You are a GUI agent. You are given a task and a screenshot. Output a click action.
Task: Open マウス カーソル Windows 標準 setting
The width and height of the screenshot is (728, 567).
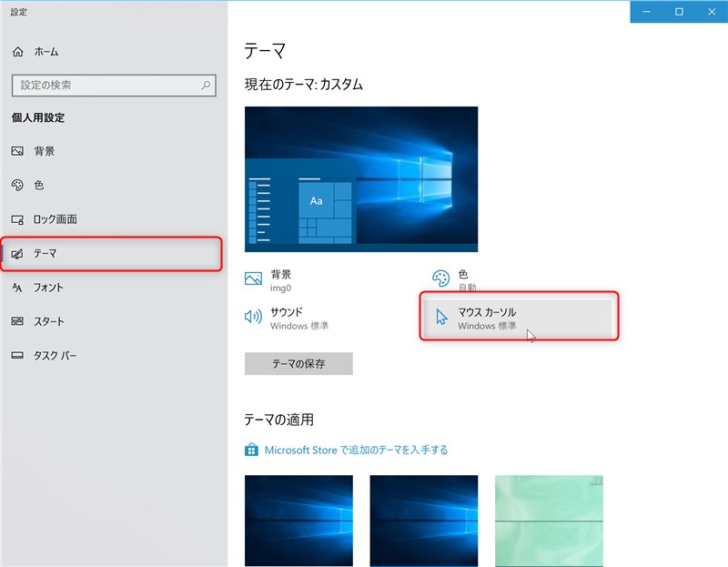click(x=519, y=318)
